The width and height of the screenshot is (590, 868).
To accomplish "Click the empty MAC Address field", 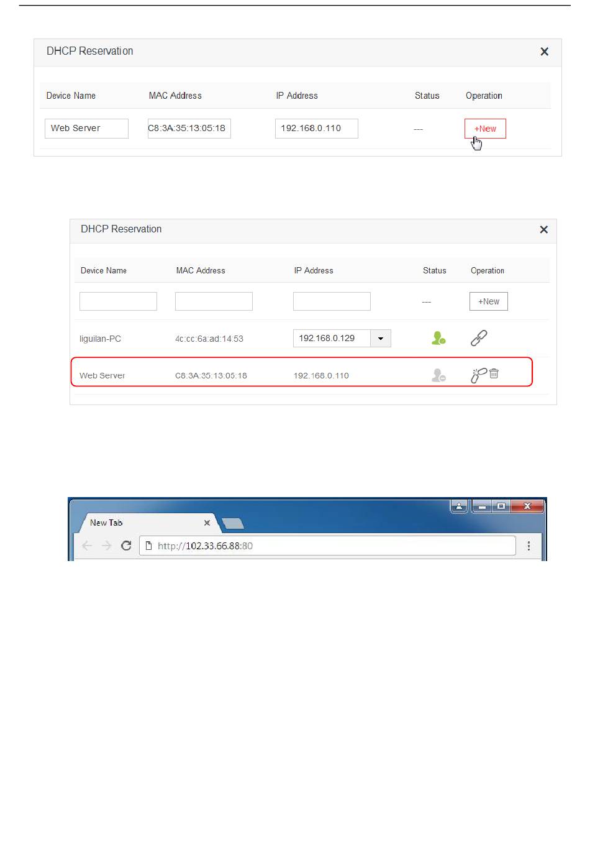I will coord(214,301).
